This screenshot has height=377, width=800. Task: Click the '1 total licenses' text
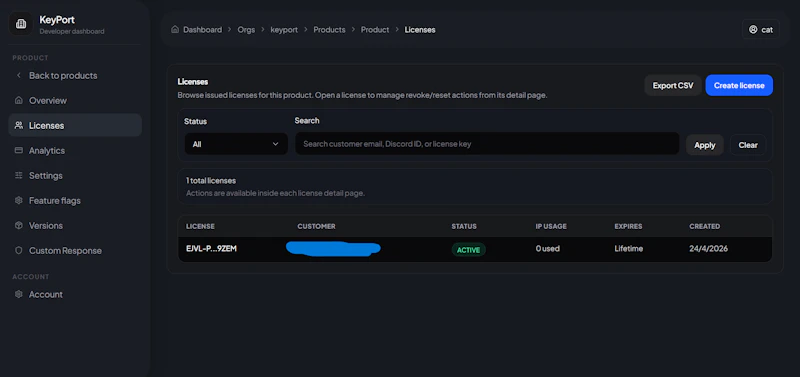click(211, 181)
